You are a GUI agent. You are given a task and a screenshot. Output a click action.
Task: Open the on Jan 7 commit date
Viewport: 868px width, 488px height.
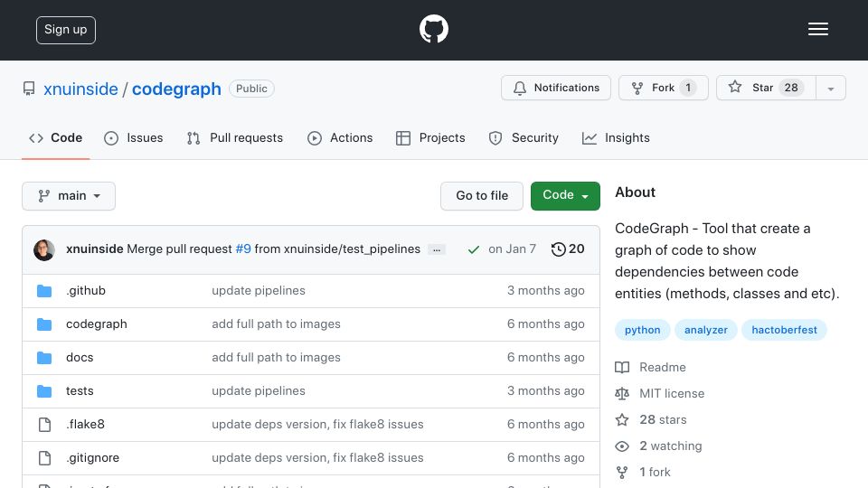(512, 249)
